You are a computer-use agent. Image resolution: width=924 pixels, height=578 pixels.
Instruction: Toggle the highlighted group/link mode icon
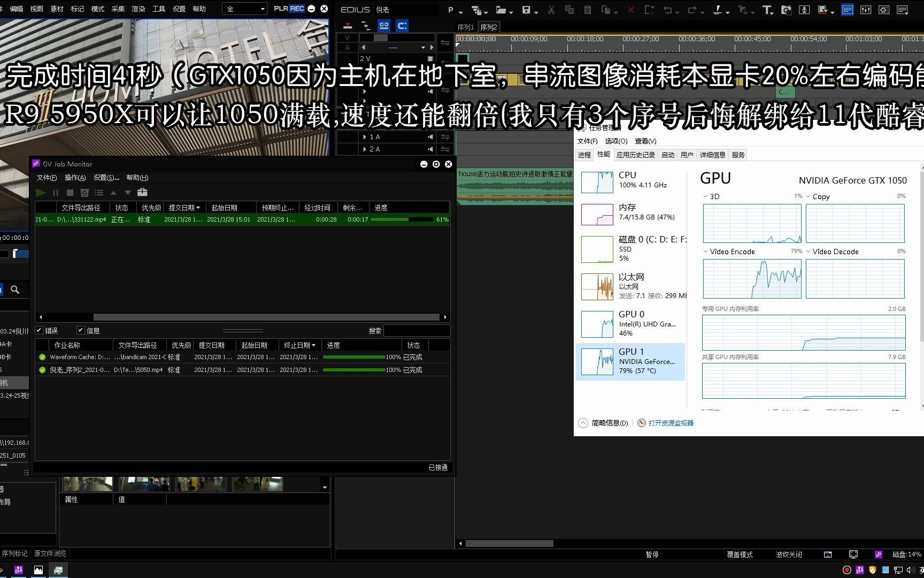(x=384, y=25)
